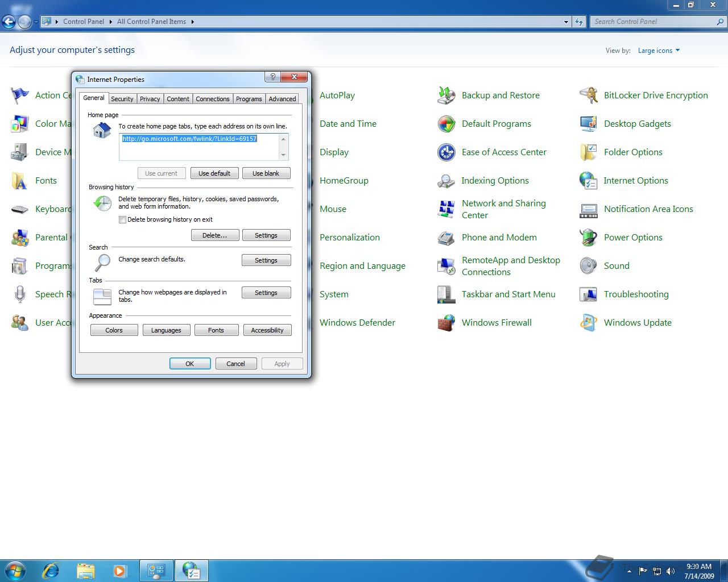
Task: Open the Start menu orb
Action: 15,570
